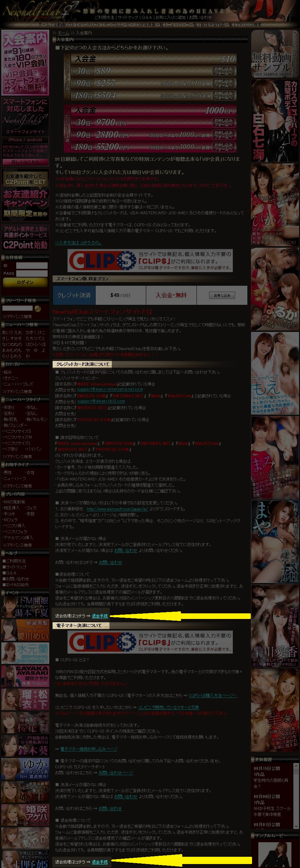Click the application form button for $504 180-day plan
The image size is (300, 868).
click(x=223, y=95)
